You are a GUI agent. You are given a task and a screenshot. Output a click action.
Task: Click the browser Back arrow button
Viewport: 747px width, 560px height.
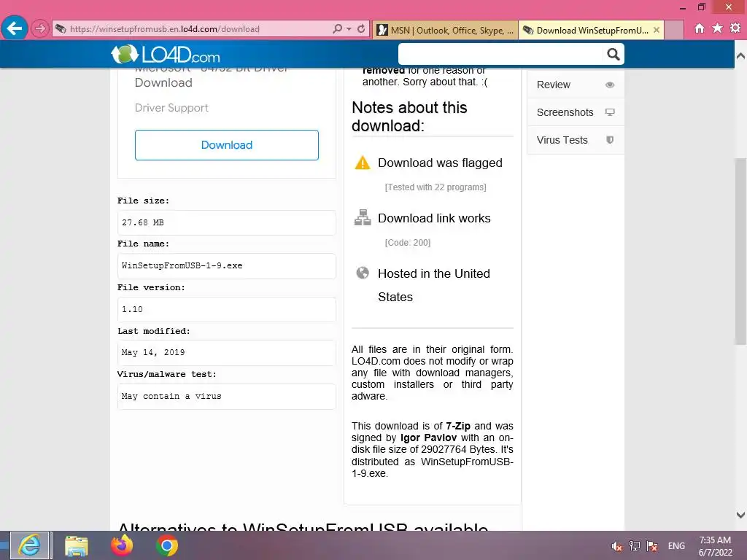pos(15,28)
